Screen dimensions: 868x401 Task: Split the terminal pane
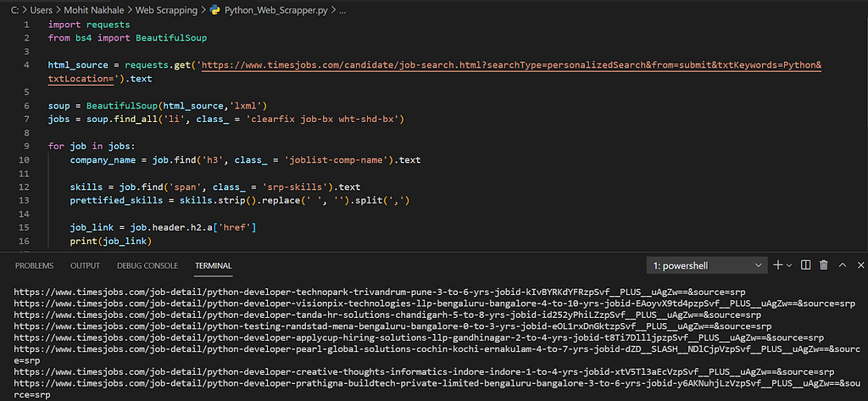pyautogui.click(x=806, y=265)
